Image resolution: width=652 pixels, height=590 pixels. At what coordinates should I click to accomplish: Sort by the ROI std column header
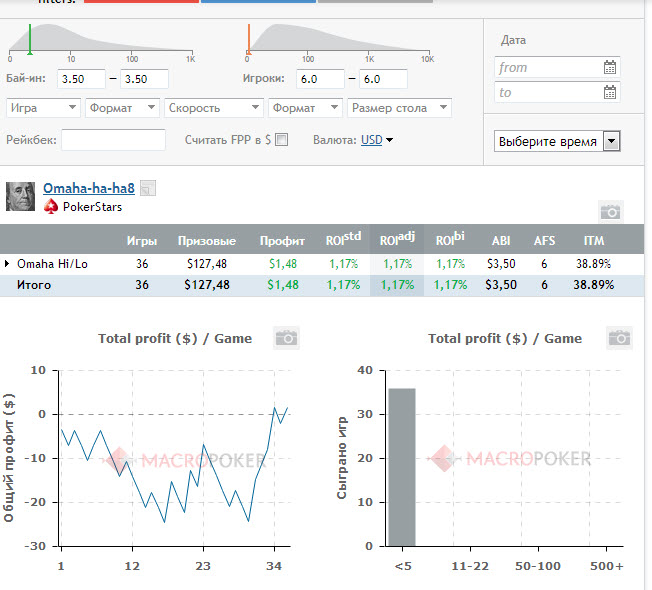(343, 239)
